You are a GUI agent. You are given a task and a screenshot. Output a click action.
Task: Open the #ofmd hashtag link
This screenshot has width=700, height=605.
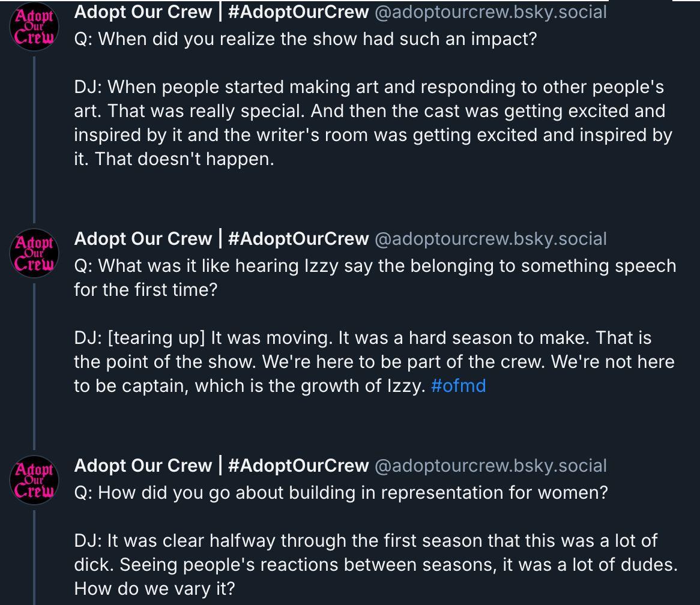pyautogui.click(x=458, y=386)
